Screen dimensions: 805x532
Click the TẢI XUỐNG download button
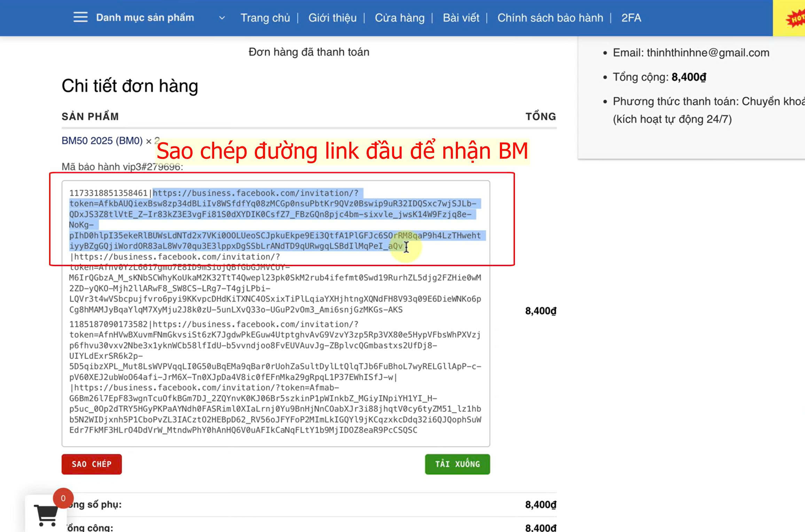click(x=457, y=464)
